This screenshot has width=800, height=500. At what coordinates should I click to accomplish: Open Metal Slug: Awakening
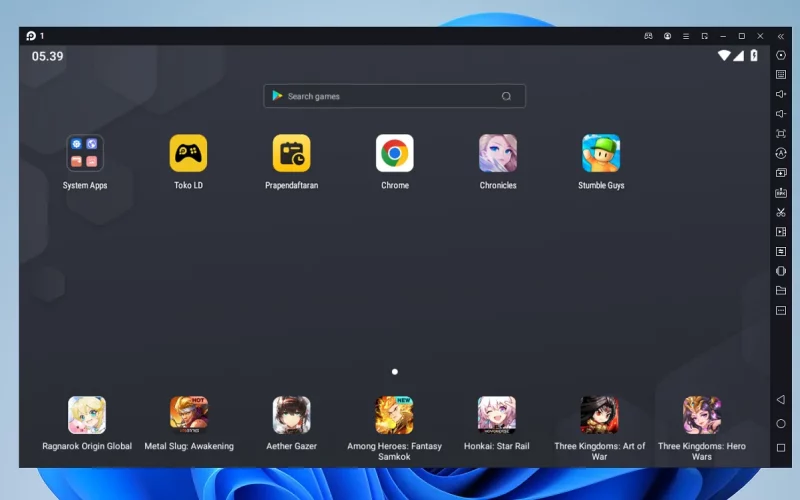click(189, 415)
